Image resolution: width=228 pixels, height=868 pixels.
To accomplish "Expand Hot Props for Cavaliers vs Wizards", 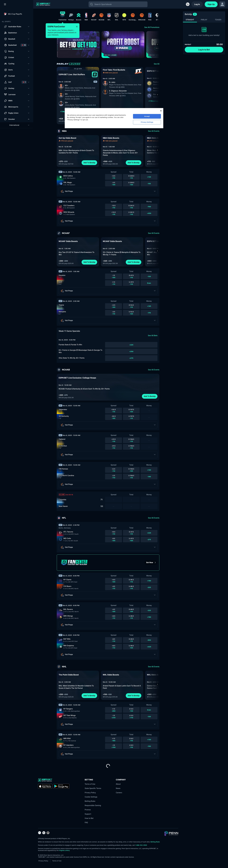I will pos(108,221).
